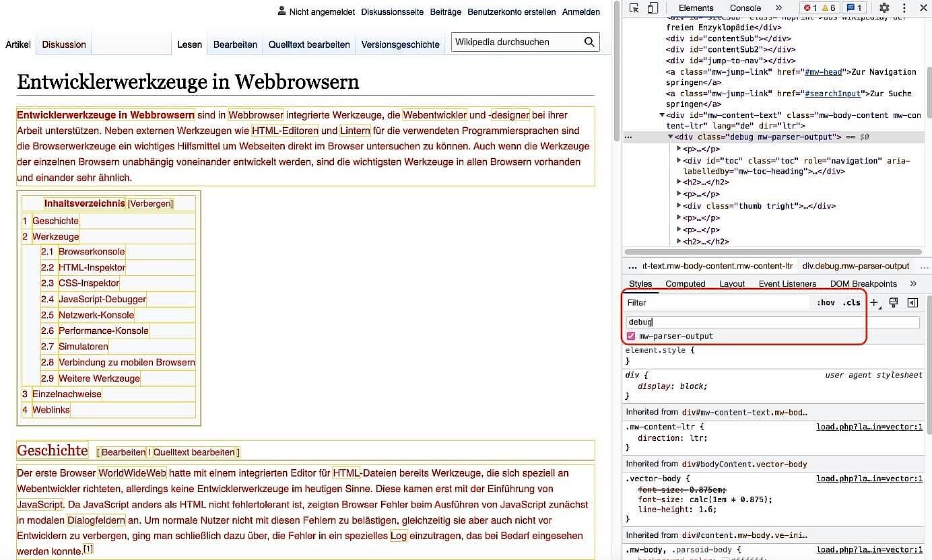This screenshot has height=560, width=932.
Task: Click the brush rendering icon in Styles pane
Action: tap(894, 302)
